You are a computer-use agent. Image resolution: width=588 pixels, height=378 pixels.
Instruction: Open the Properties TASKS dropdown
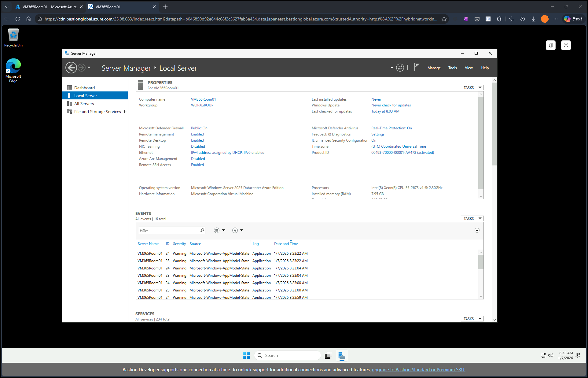[x=472, y=87]
